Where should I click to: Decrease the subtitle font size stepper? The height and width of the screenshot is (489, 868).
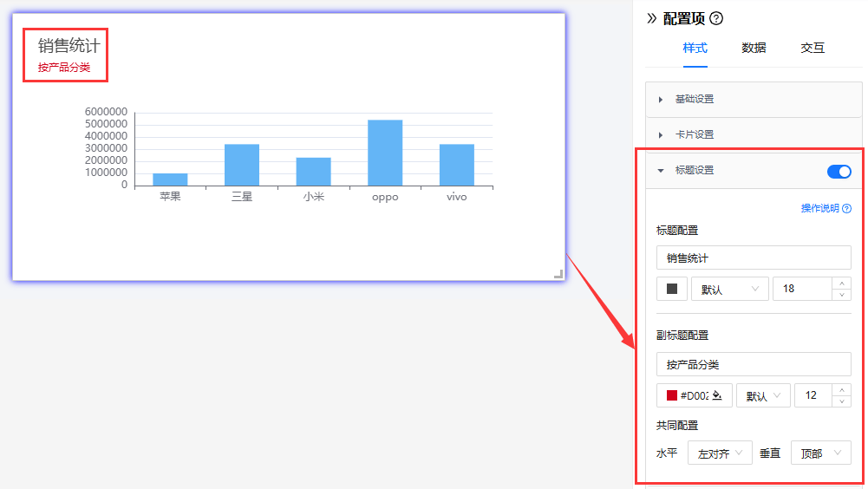[x=841, y=401]
